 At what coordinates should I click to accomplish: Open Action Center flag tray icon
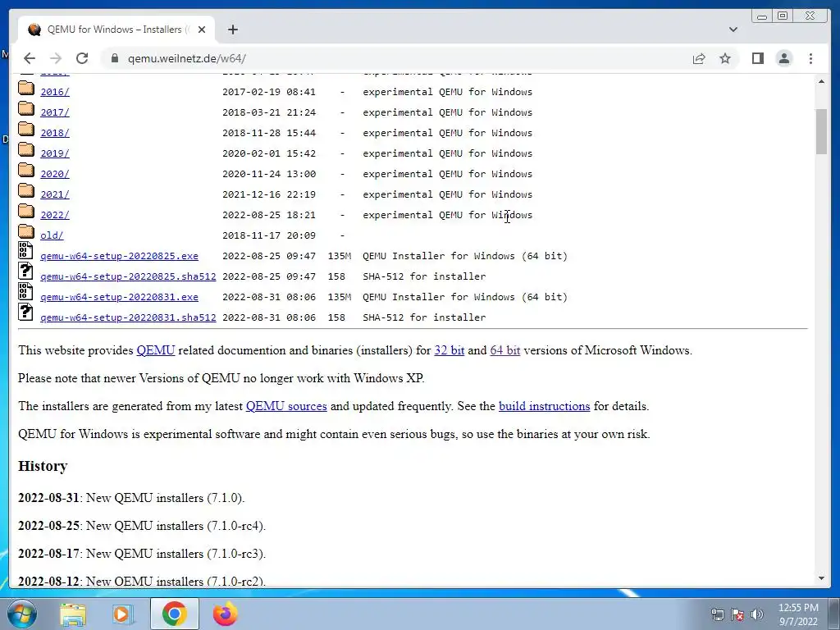[x=737, y=614]
